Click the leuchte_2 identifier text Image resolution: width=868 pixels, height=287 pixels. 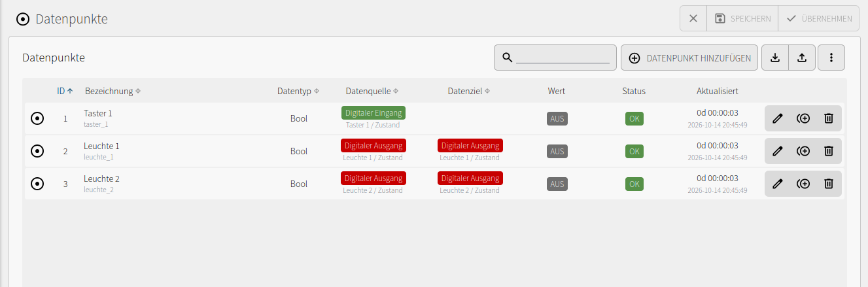click(x=99, y=190)
